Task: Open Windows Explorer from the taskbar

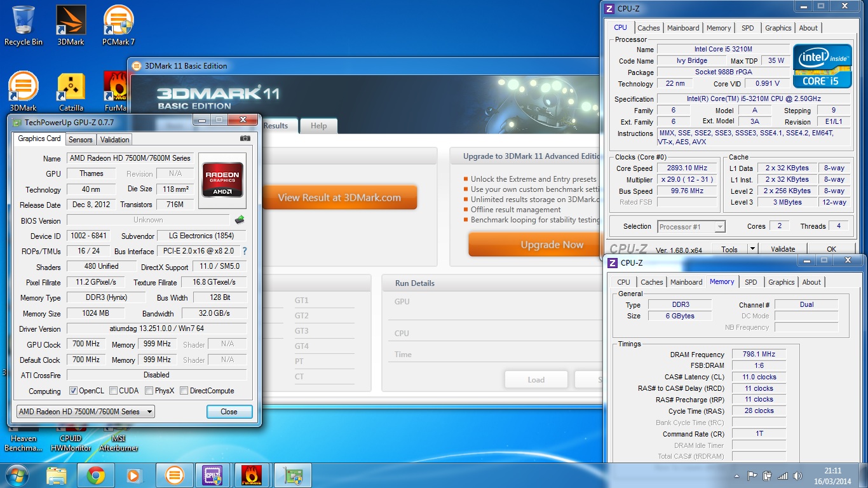Action: pyautogui.click(x=57, y=475)
